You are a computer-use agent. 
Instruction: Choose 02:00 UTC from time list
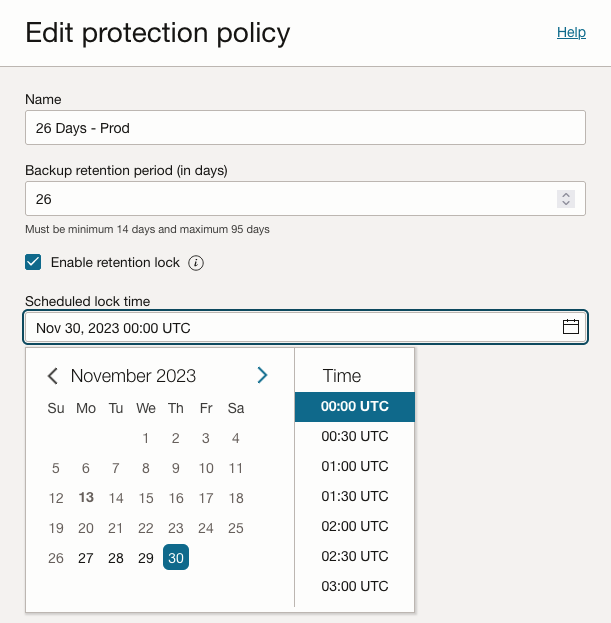(x=354, y=526)
